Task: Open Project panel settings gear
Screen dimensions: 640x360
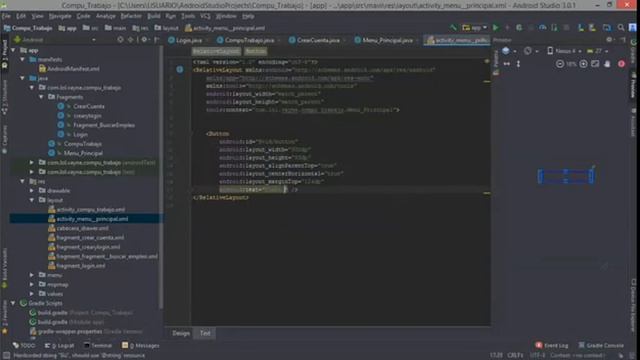Action: (144, 40)
